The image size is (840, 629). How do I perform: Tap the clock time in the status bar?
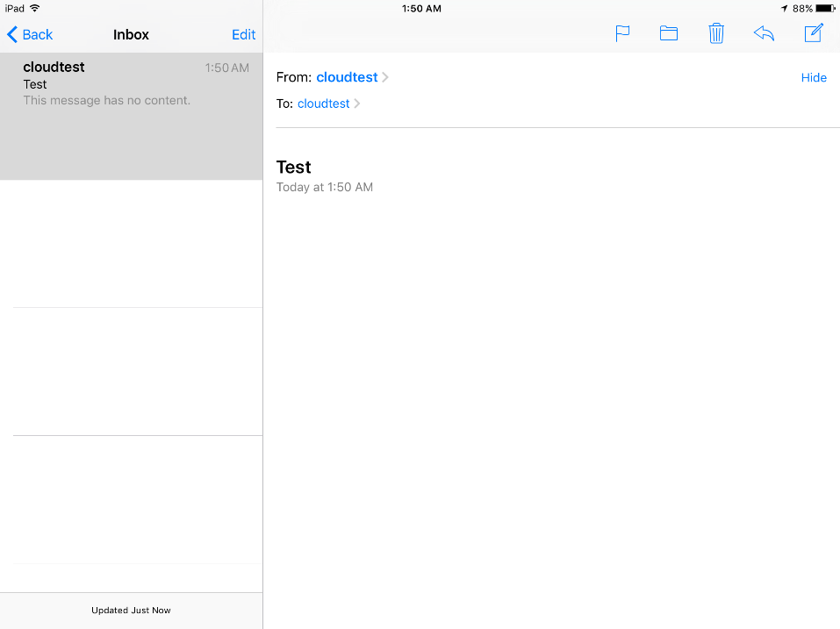(421, 9)
